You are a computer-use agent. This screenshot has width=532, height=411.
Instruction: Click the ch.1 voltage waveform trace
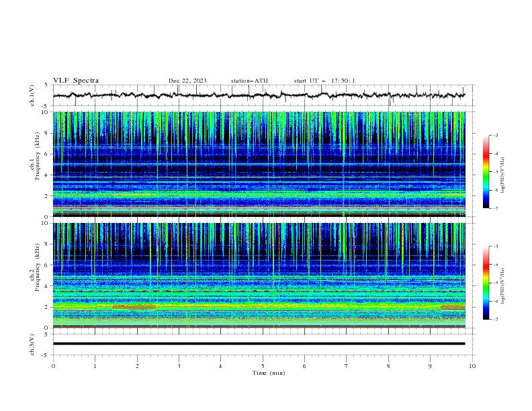259,95
